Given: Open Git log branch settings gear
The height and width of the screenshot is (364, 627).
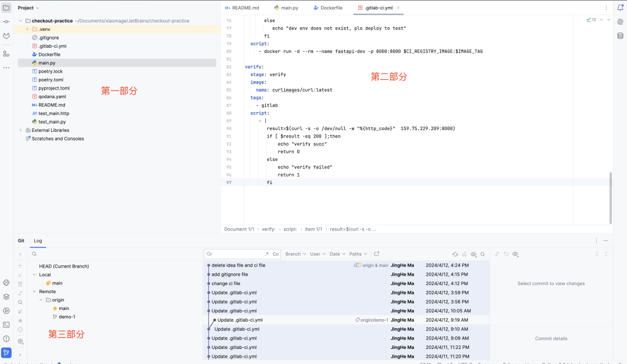Looking at the screenshot, I should pos(20,341).
